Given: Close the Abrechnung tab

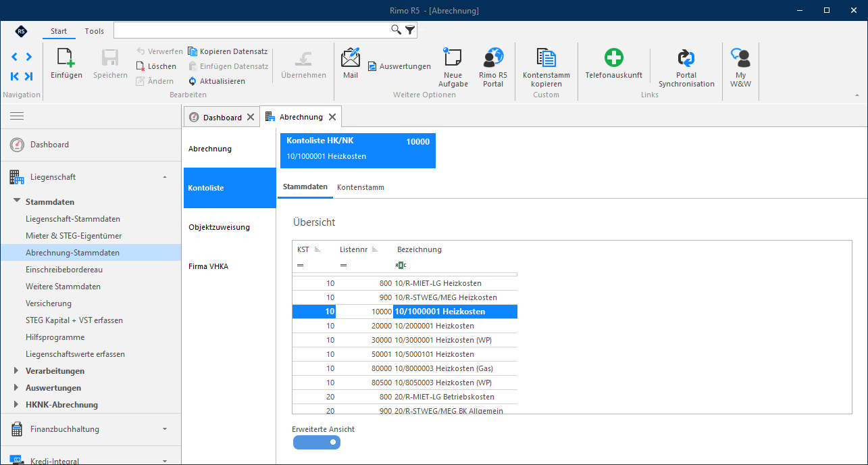Looking at the screenshot, I should tap(332, 117).
